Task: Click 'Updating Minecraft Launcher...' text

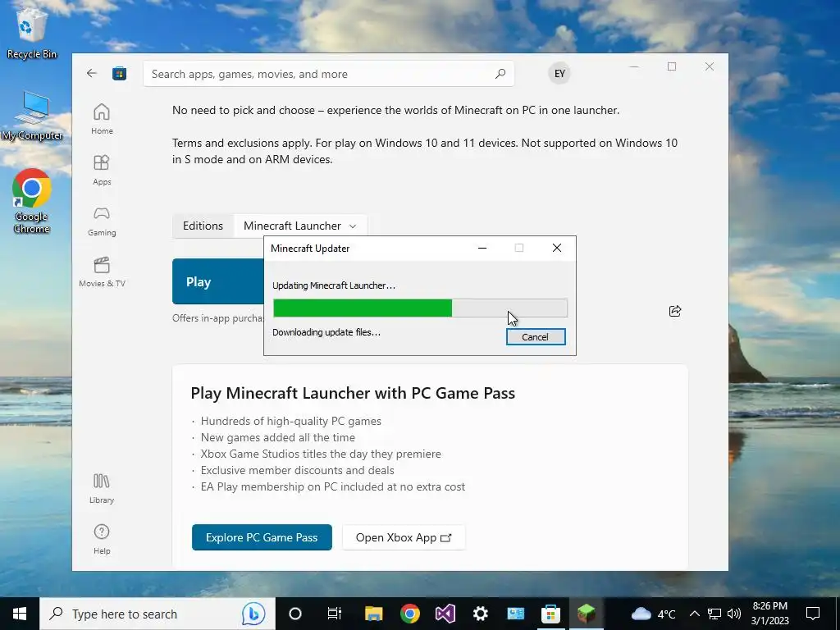Action: 334,285
